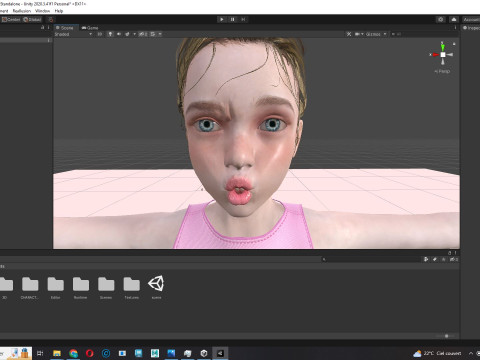This screenshot has height=360, width=480.
Task: Show hidden system tray icons chevron
Action: 471,353
